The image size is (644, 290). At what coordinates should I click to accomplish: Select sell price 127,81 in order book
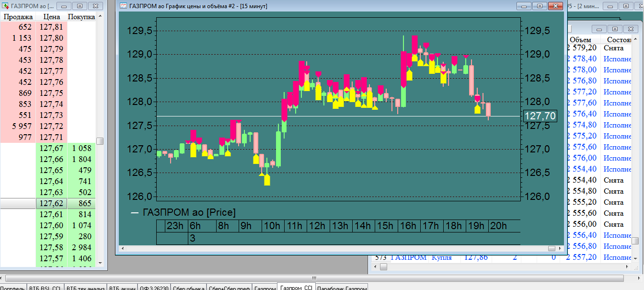click(x=51, y=27)
